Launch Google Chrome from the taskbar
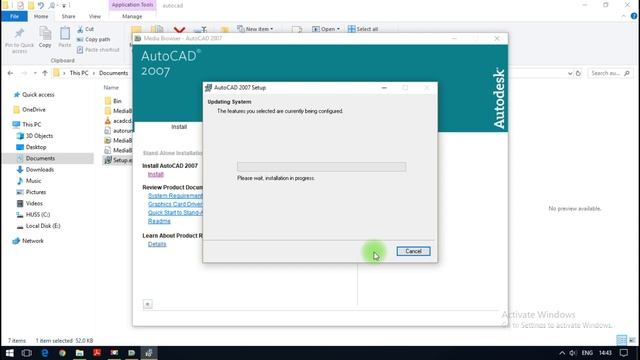The height and width of the screenshot is (360, 640). (x=62, y=353)
